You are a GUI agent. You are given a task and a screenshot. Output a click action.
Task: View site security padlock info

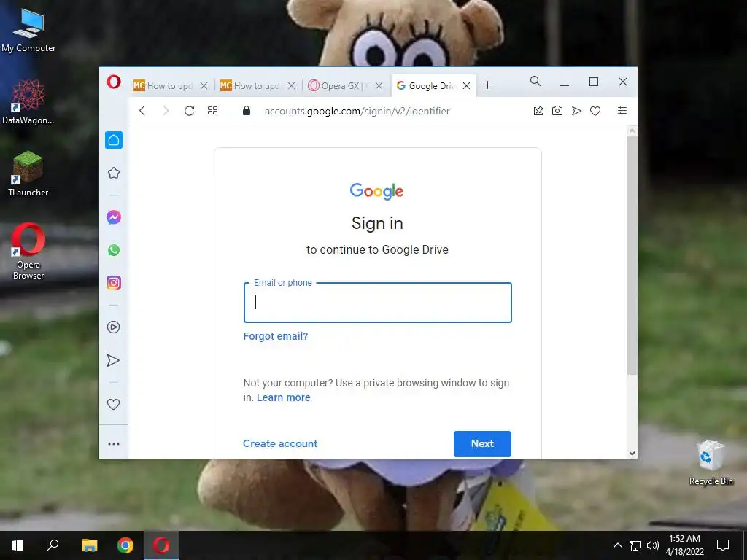[x=247, y=111]
